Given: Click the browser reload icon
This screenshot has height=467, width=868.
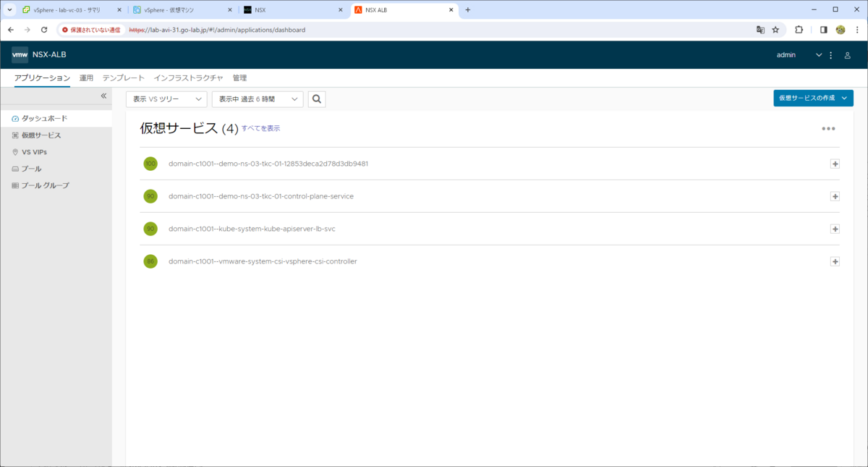Looking at the screenshot, I should pos(44,30).
